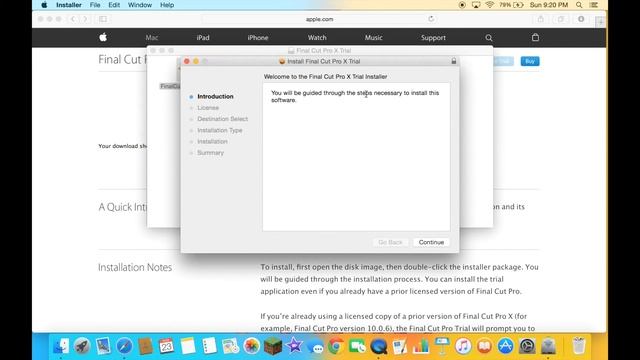
Task: Click the Continue button in the installer
Action: [431, 242]
